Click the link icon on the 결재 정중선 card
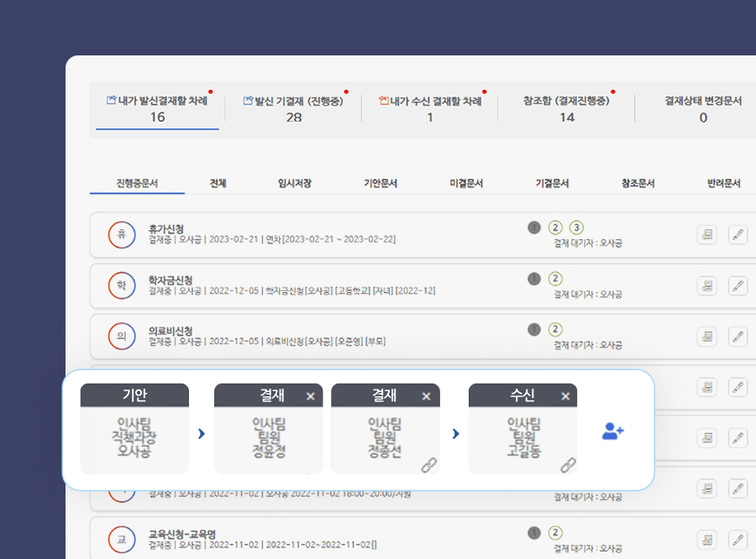 (x=428, y=467)
